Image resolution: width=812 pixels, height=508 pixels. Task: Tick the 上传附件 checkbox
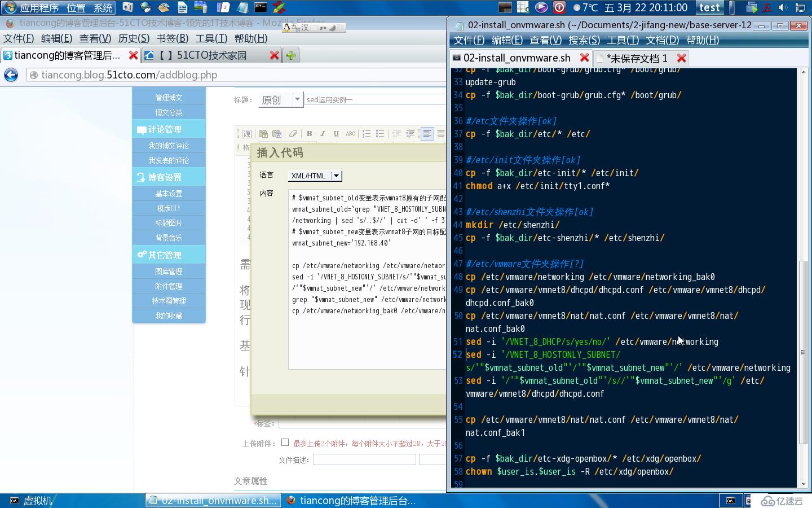(x=285, y=443)
